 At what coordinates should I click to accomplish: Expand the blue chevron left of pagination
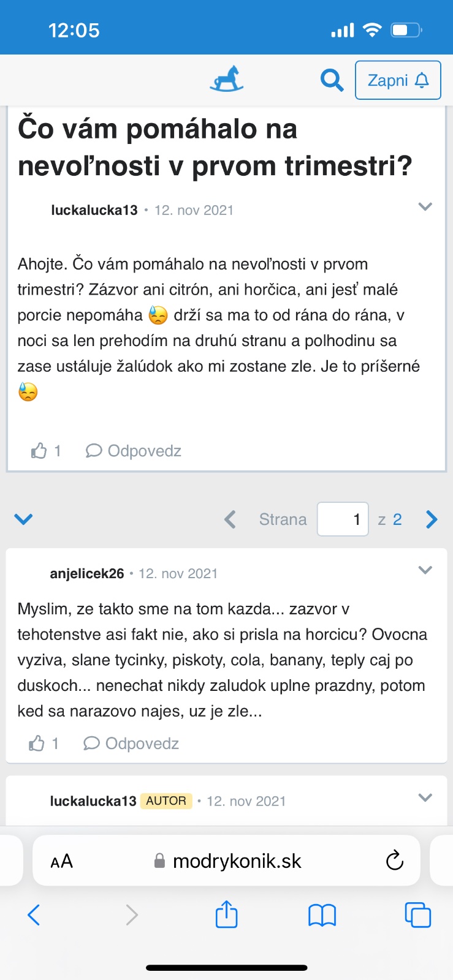(23, 519)
